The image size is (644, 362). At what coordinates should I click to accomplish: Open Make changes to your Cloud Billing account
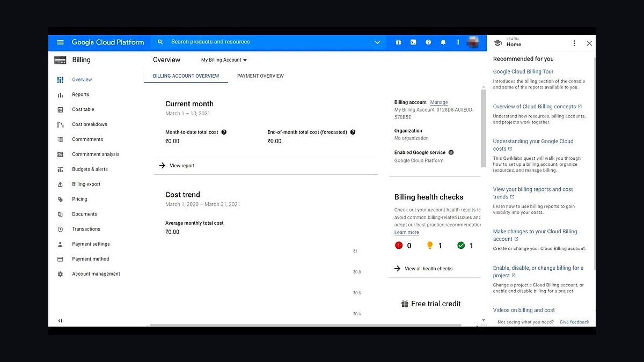pyautogui.click(x=535, y=235)
